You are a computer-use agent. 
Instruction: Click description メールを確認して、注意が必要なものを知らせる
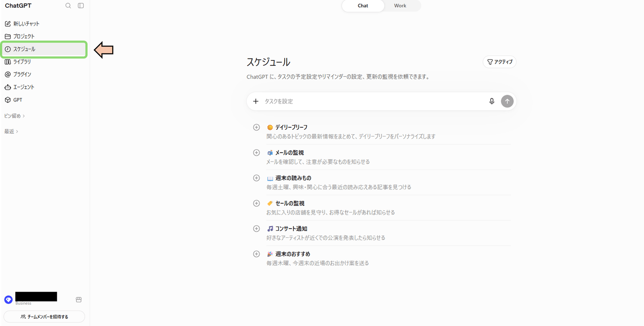(318, 162)
